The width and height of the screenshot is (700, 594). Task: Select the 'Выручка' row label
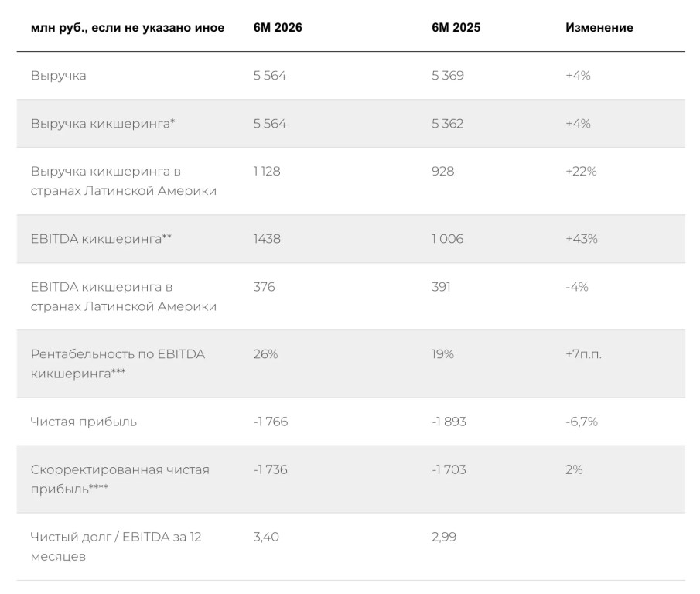pyautogui.click(x=59, y=76)
